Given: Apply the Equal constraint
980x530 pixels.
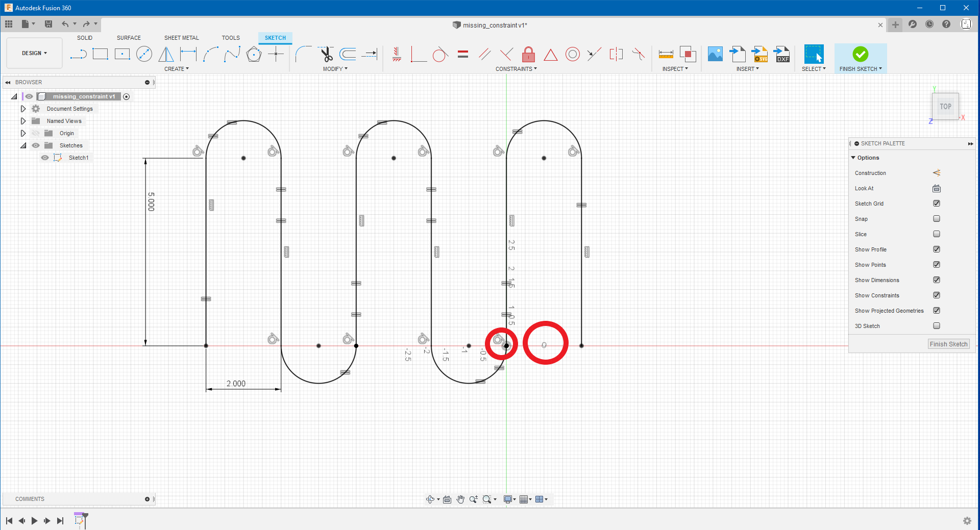Looking at the screenshot, I should [x=463, y=54].
